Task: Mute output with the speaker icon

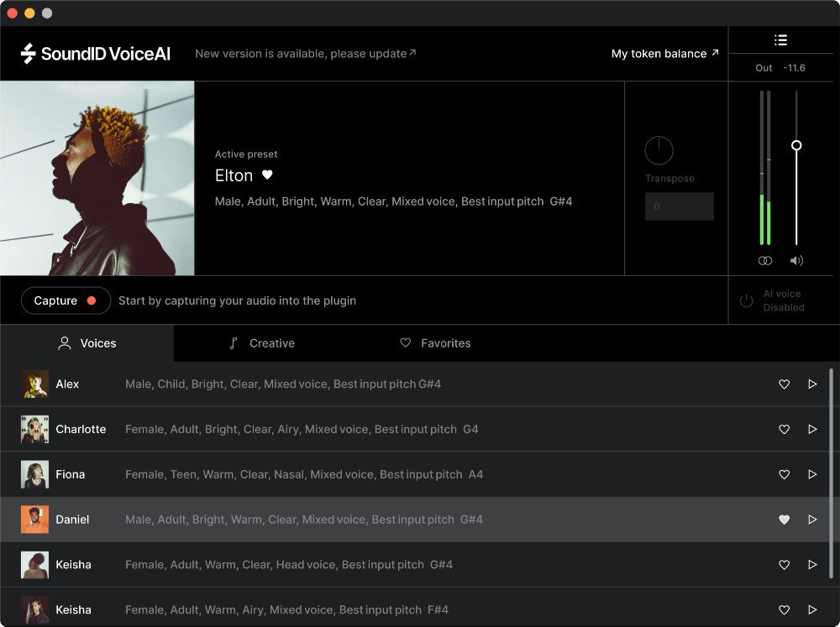Action: pos(796,260)
